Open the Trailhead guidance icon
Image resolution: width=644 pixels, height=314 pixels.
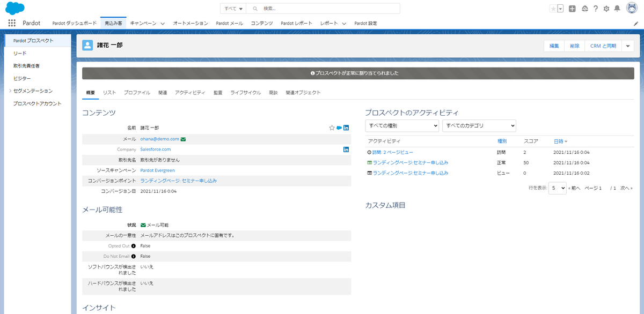tap(584, 9)
